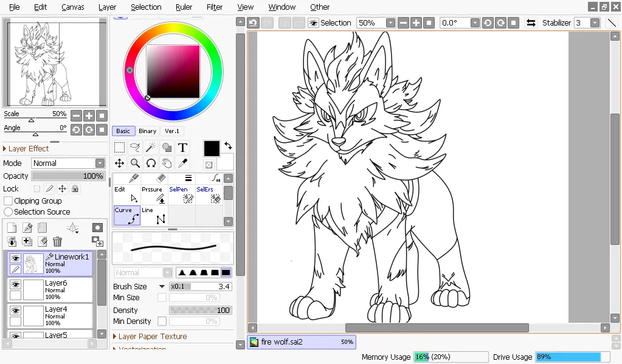Click the fire wolf.sai2 document tab
Viewport: 622px width, 364px height.
pos(302,342)
